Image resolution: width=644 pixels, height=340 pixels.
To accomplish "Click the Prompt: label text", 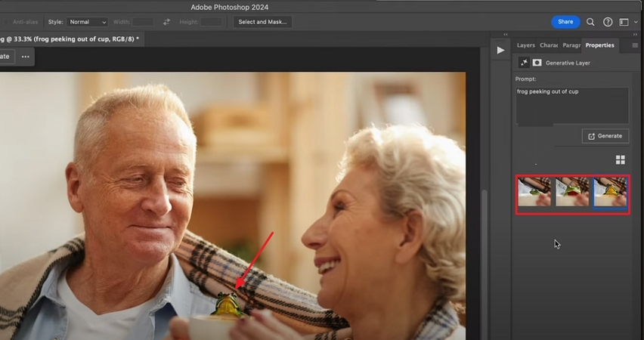I will tap(526, 79).
